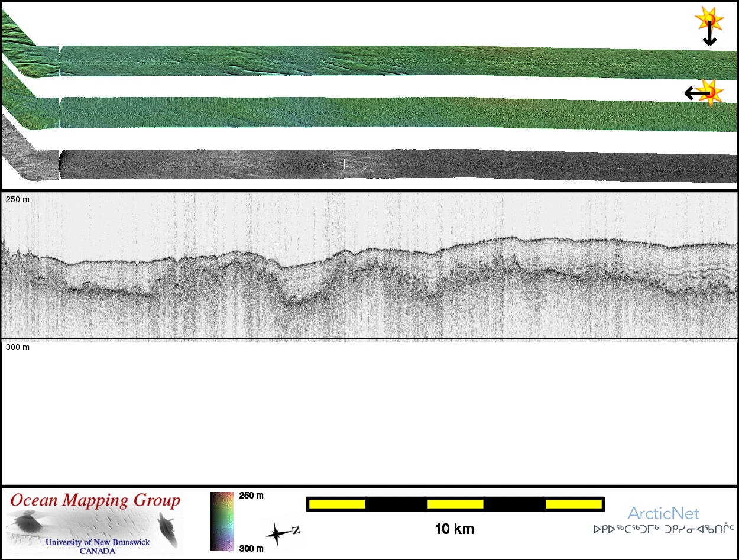Click the 300 m color legend label
The height and width of the screenshot is (560, 739).
[251, 548]
